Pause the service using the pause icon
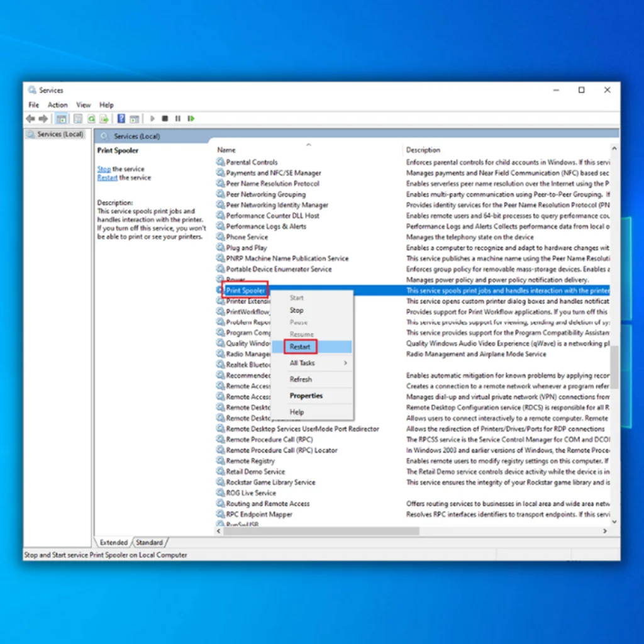The image size is (644, 644). (x=178, y=118)
